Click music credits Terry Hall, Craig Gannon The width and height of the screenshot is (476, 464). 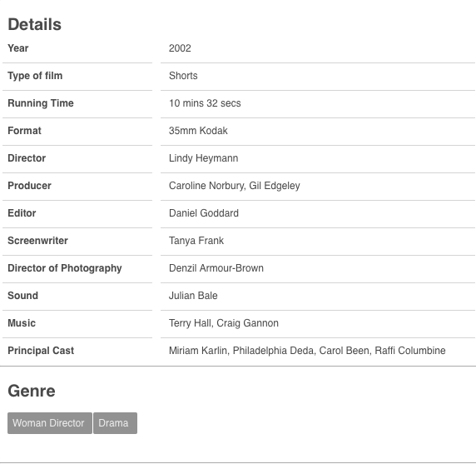point(224,323)
